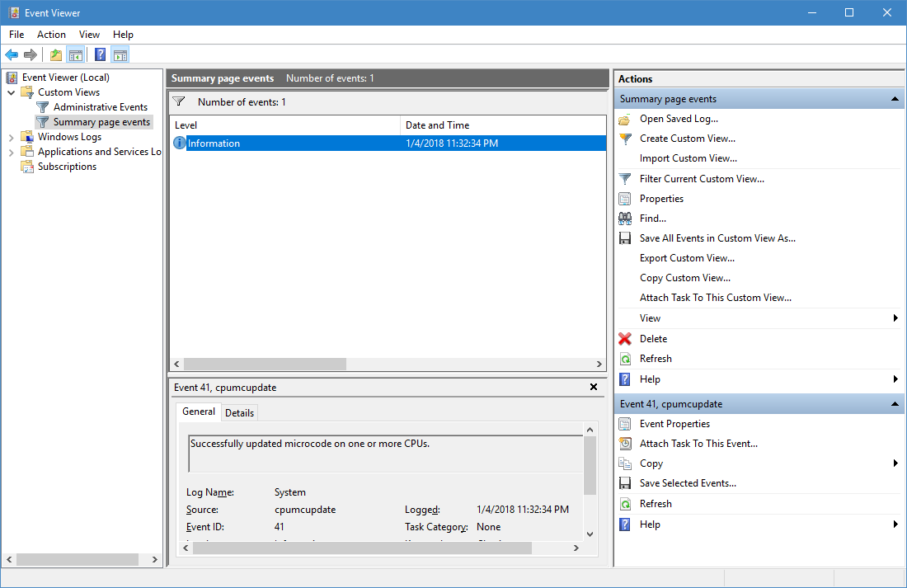Open the Help submenu arrow under Summary page events

point(895,379)
